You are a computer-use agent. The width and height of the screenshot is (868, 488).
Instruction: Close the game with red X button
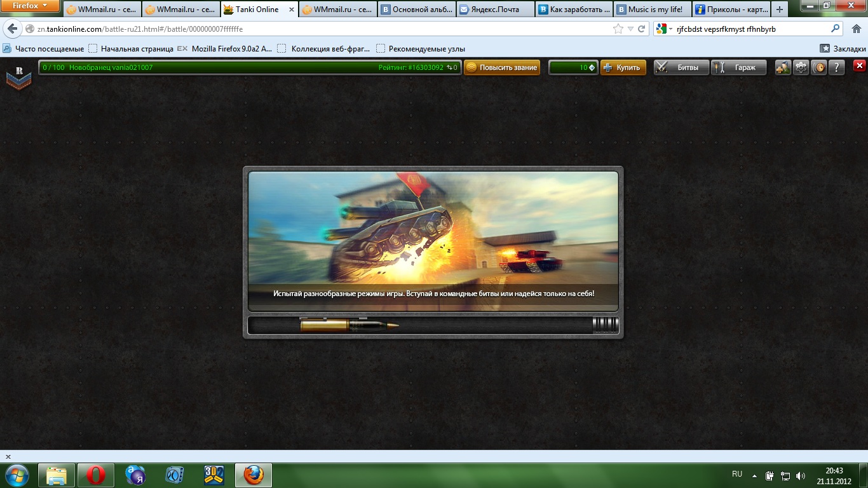[859, 65]
